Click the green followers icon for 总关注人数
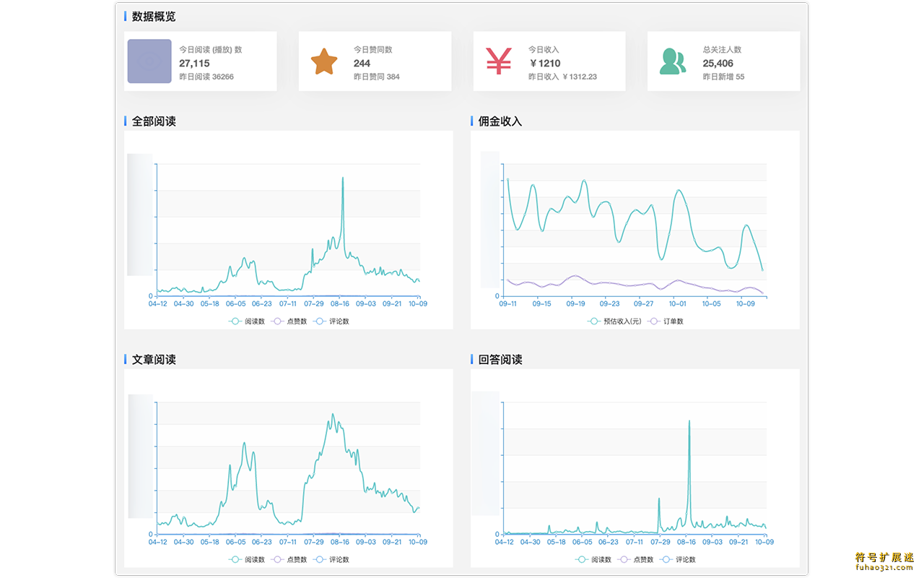The image size is (924, 578). (672, 61)
